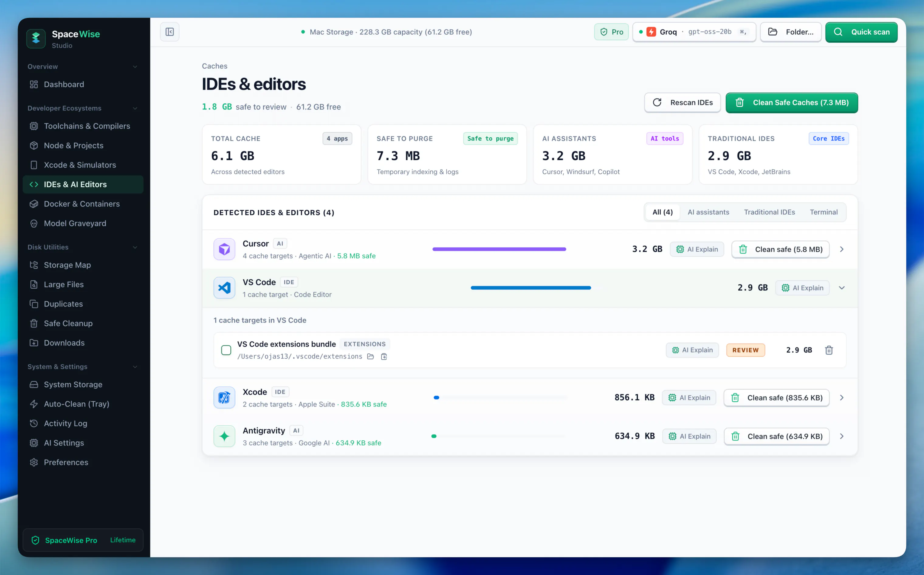Collapse the Overview sidebar section
This screenshot has width=924, height=575.
pyautogui.click(x=135, y=67)
